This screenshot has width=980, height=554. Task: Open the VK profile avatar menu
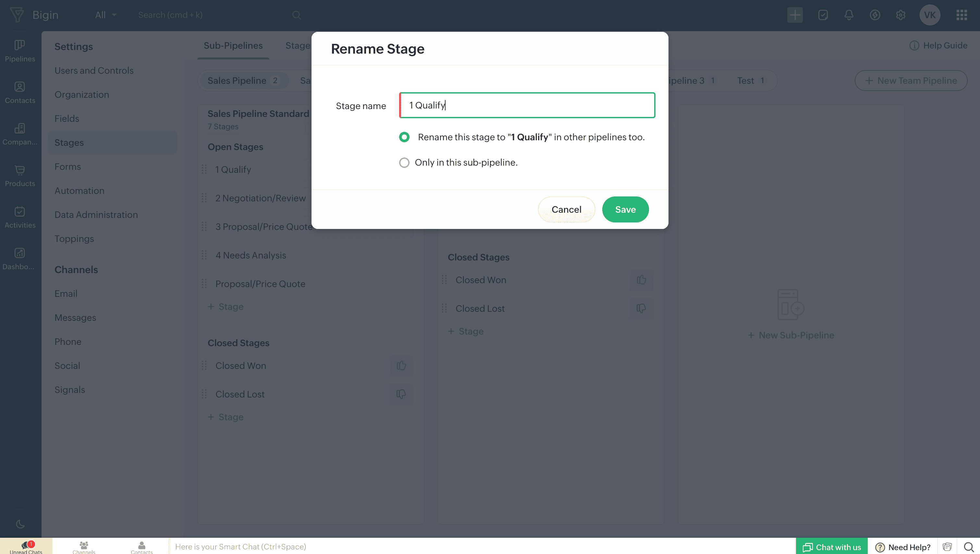pyautogui.click(x=929, y=15)
